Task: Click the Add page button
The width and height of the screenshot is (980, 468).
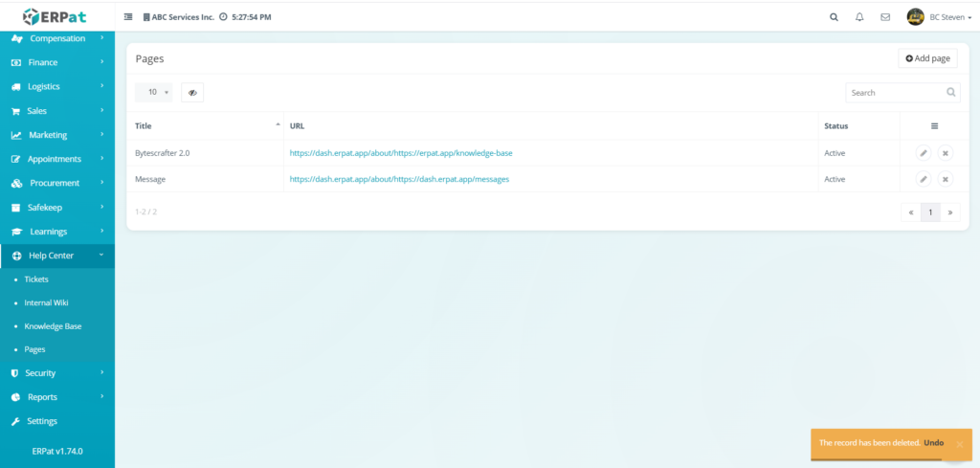Action: (927, 58)
